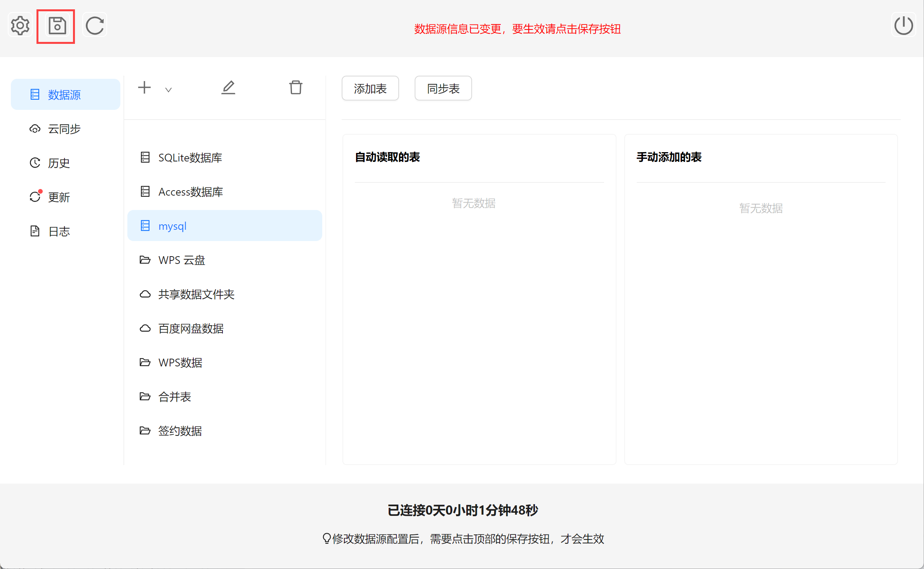Select SQLite数据库 in data source list

click(x=225, y=157)
